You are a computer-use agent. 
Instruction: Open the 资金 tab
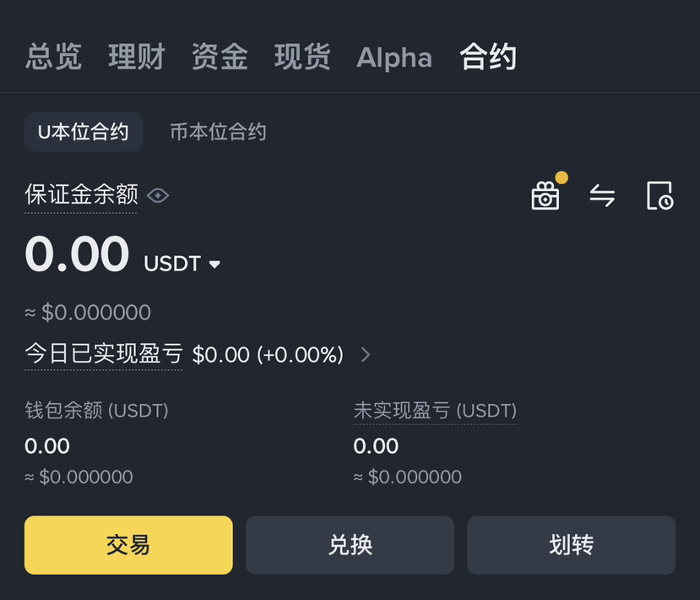click(220, 57)
